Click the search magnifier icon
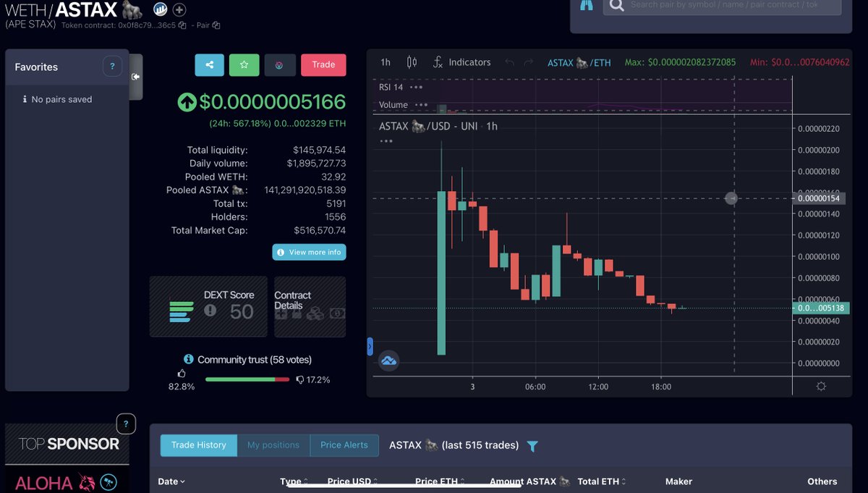This screenshot has height=493, width=868. (616, 6)
